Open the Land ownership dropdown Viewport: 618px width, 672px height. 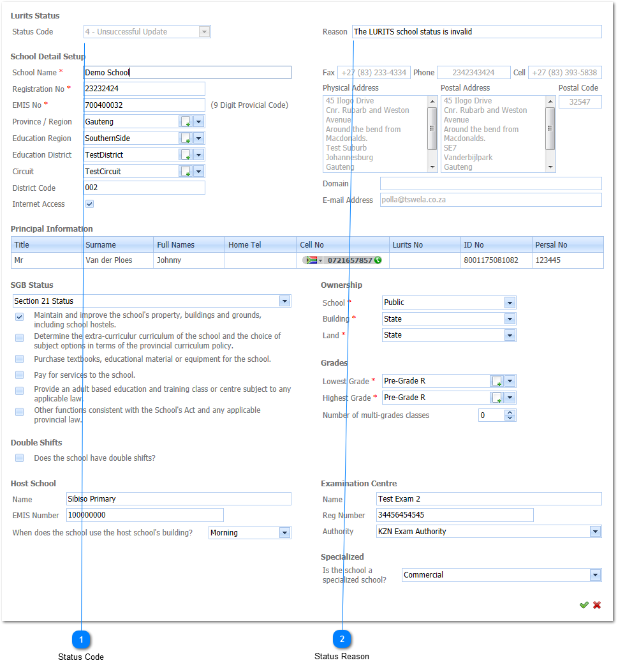pos(510,335)
